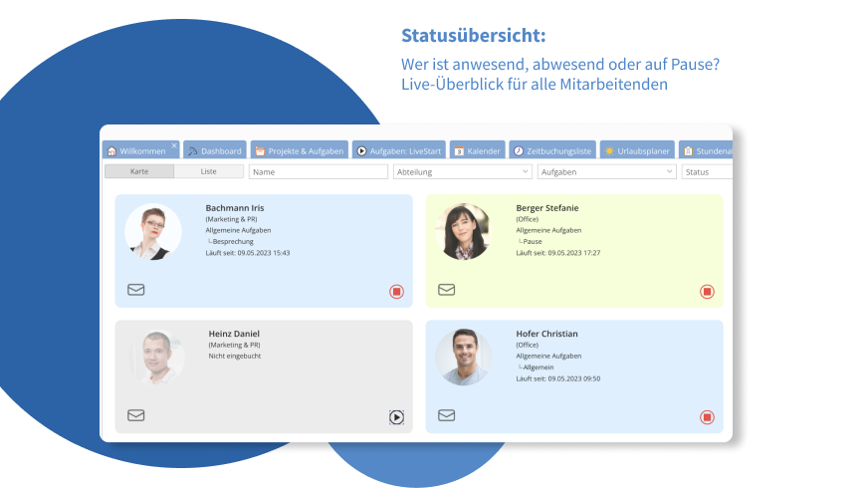Open Projekte & Aufgaben tab
Screen dimensions: 868x488
[x=300, y=150]
